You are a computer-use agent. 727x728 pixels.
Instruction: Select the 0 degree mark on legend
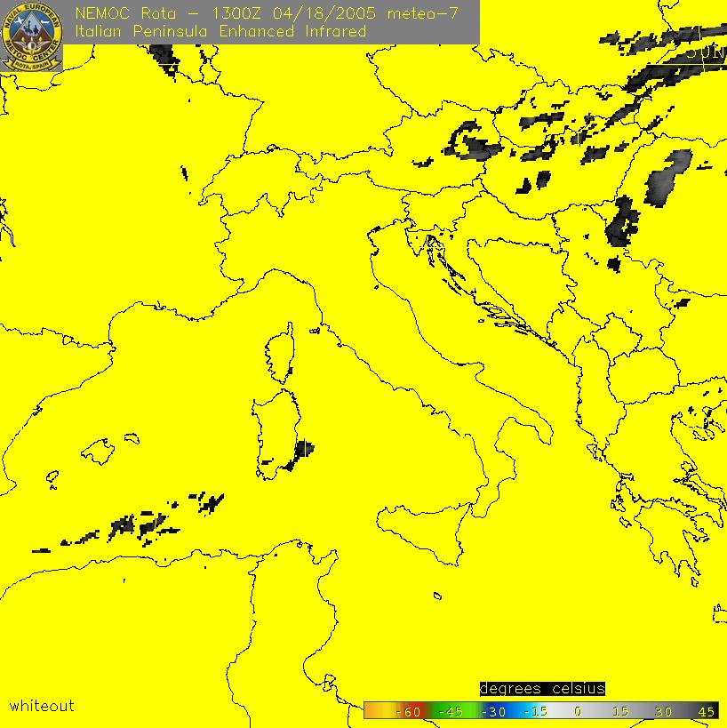[x=576, y=711]
